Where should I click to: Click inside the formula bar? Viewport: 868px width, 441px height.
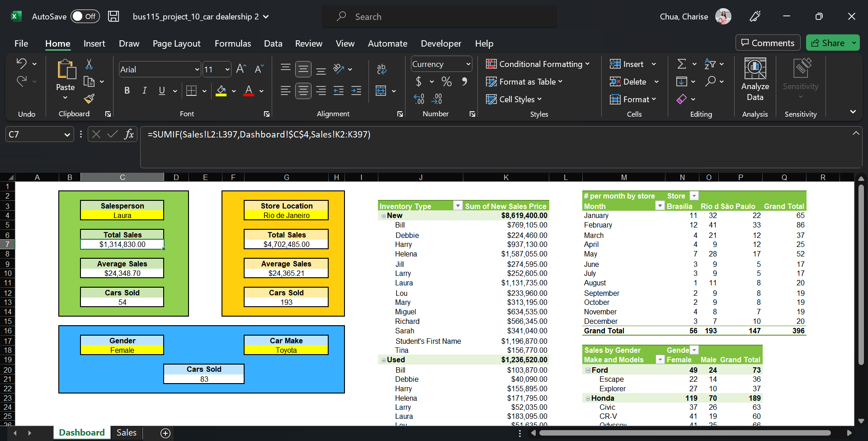[x=316, y=134]
